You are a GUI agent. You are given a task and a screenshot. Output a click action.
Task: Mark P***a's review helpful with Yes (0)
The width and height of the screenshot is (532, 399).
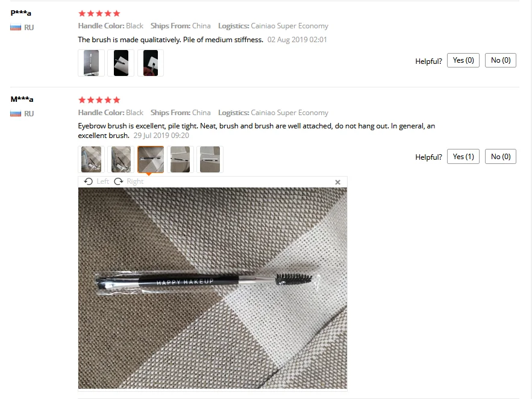tap(463, 60)
